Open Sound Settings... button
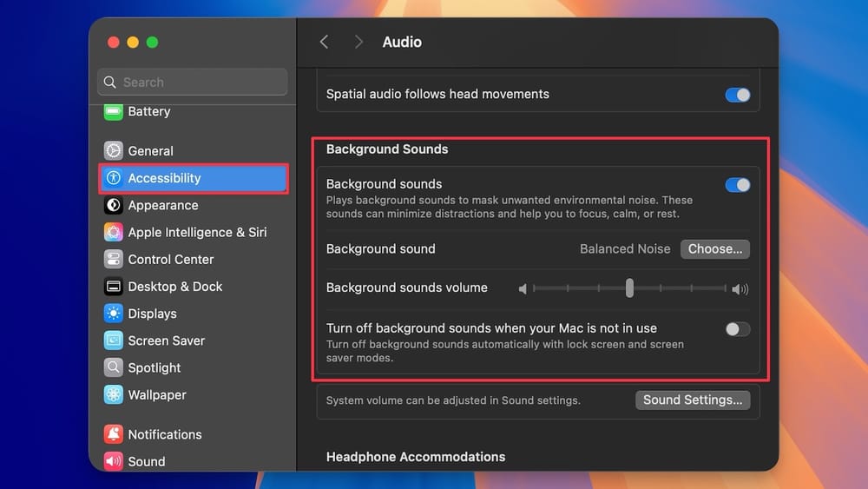 pos(693,400)
